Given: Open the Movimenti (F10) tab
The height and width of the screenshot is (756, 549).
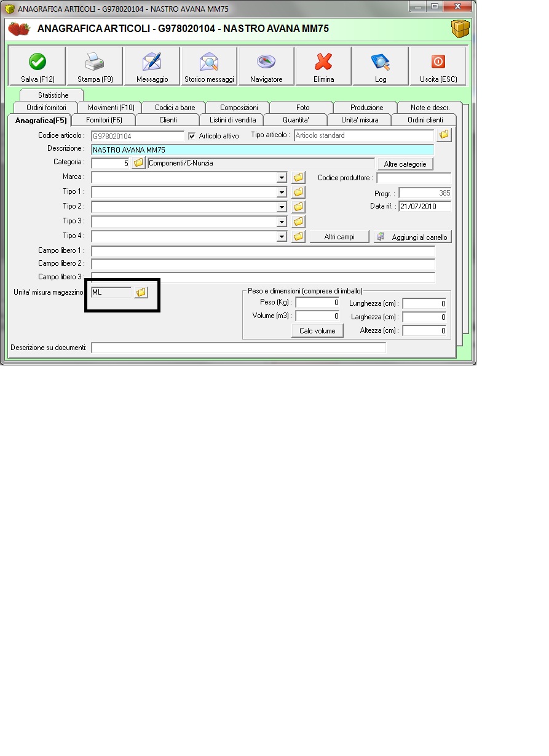Looking at the screenshot, I should coord(111,108).
